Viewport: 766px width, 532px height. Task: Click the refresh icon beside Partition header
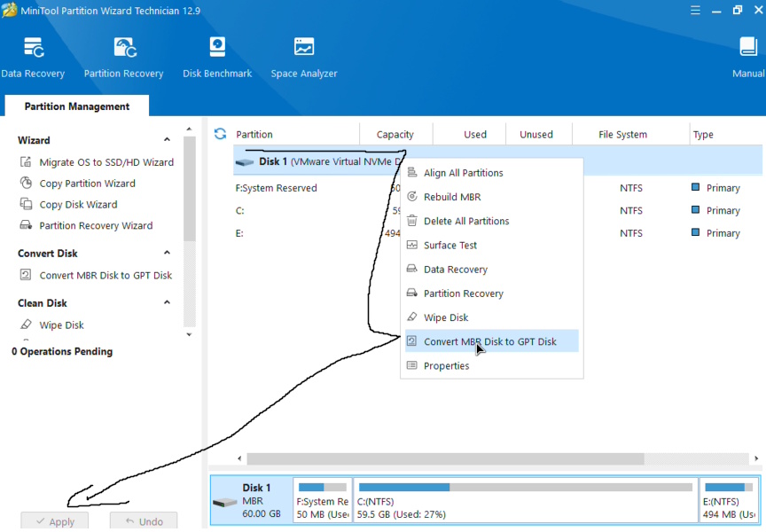[x=221, y=134]
